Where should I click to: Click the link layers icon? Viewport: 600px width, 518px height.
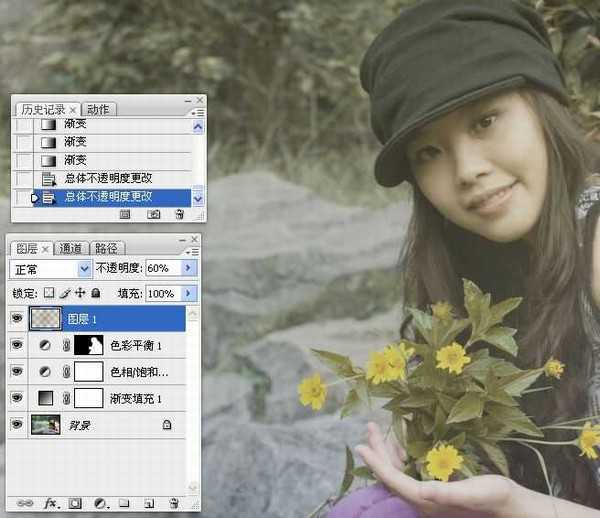[24, 503]
